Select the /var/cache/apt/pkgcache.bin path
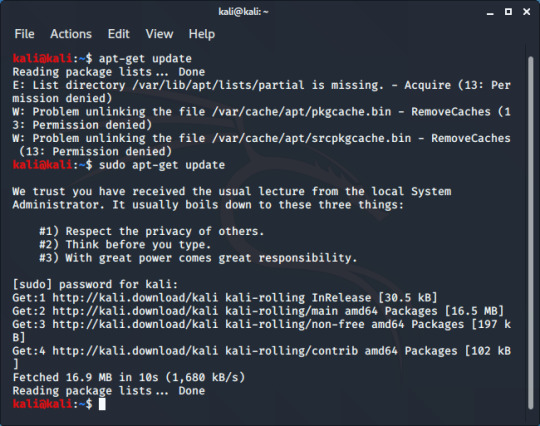This screenshot has height=426, width=540. 302,112
